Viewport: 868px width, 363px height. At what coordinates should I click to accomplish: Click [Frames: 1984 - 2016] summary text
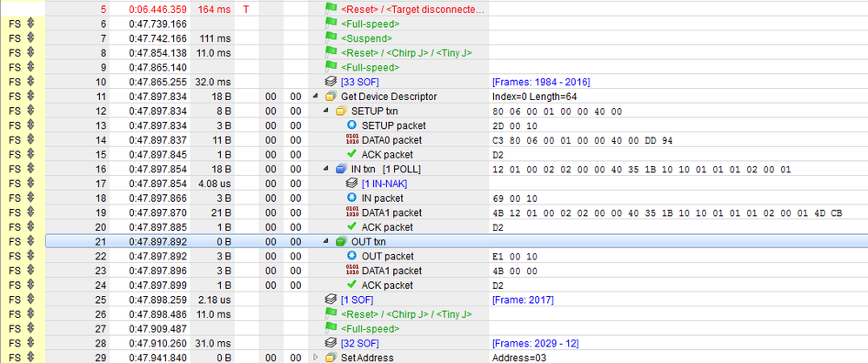[x=541, y=82]
